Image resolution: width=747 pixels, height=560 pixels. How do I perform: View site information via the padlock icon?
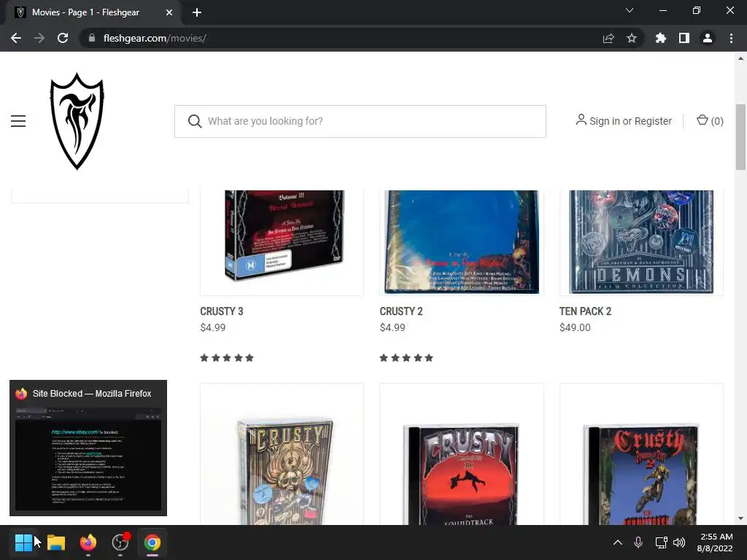coord(92,38)
